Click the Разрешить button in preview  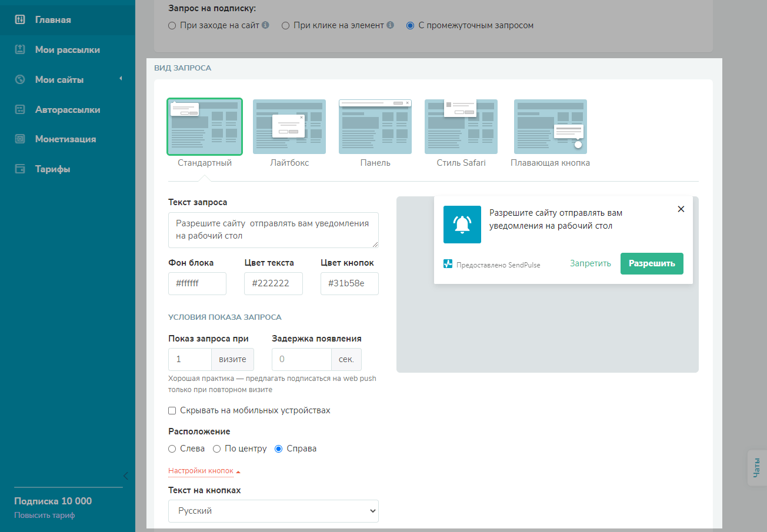click(652, 263)
